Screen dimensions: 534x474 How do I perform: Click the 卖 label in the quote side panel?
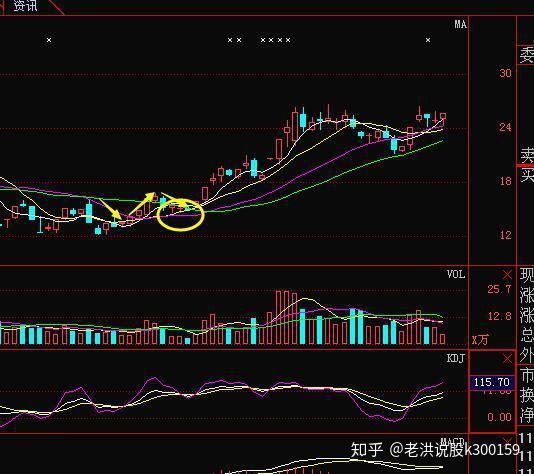coord(527,156)
